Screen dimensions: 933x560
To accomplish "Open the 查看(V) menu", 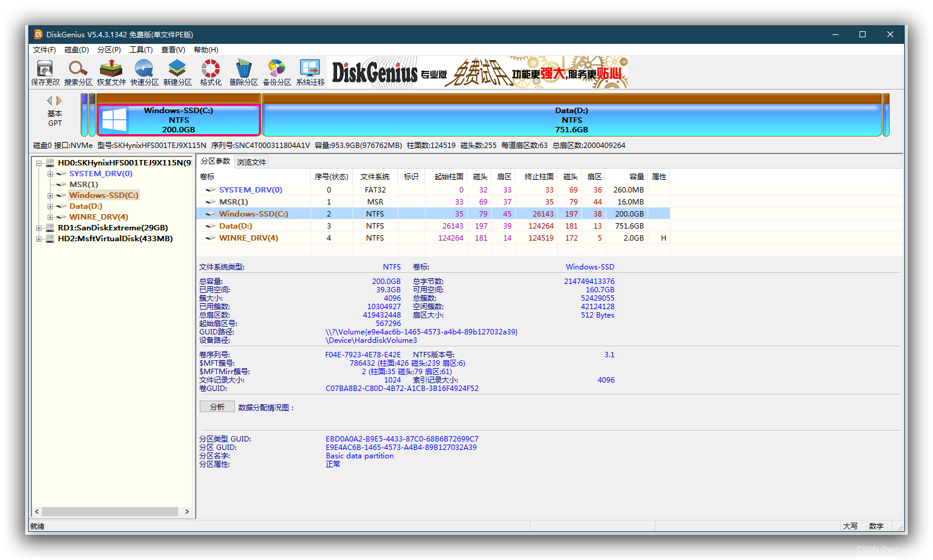I will tap(173, 50).
